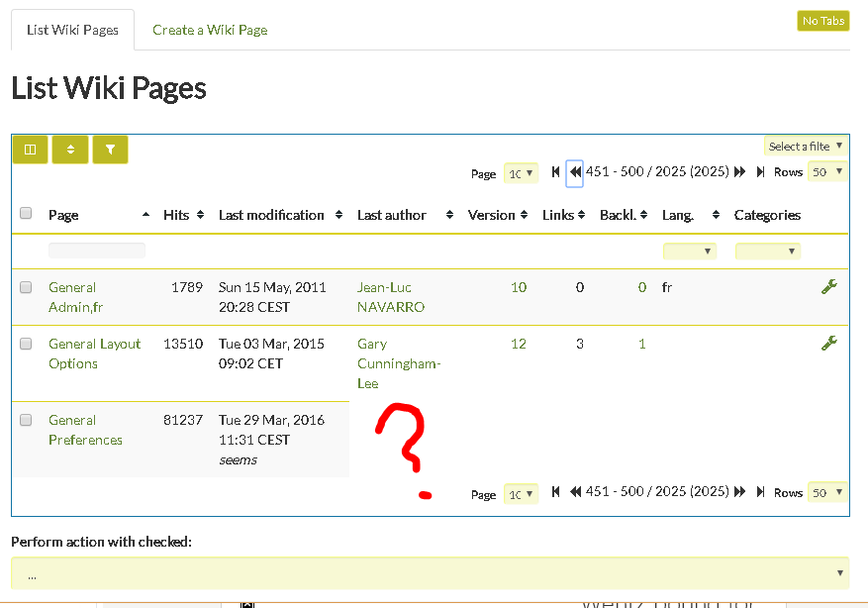The width and height of the screenshot is (868, 608).
Task: Click the No Tabs button
Action: click(823, 21)
